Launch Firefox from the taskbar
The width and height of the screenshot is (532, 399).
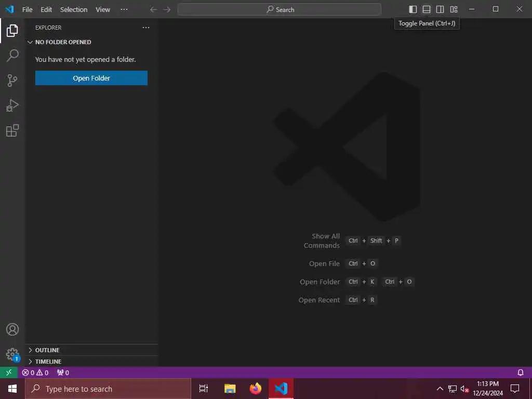pyautogui.click(x=256, y=389)
